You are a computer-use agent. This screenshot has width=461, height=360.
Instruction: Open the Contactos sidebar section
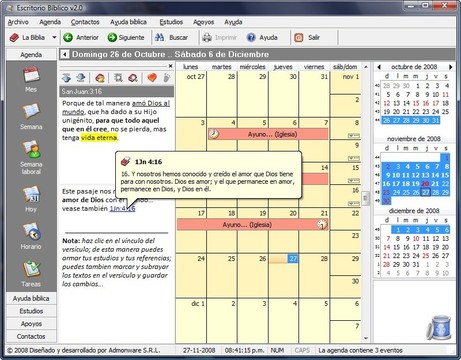coord(31,336)
